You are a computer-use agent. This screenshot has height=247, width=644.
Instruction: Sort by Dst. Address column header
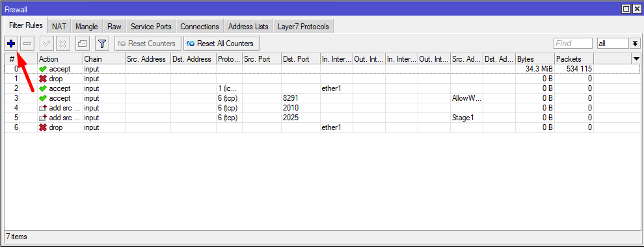point(193,59)
